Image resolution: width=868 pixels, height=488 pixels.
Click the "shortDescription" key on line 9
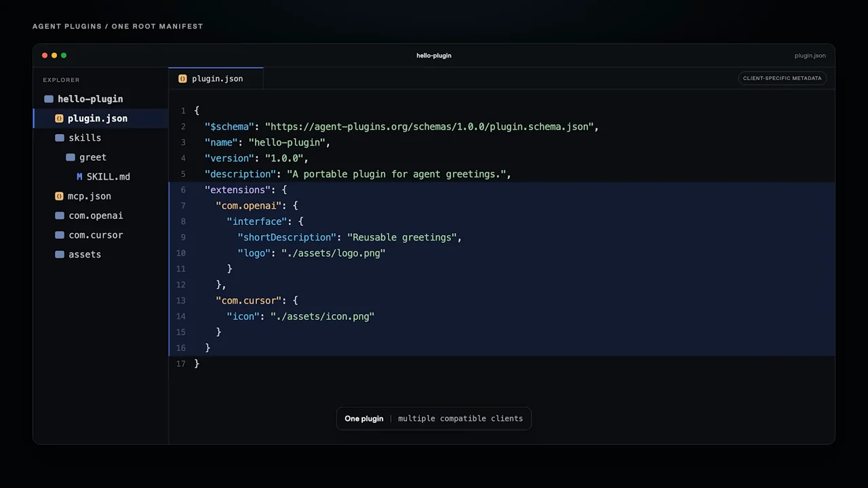pos(286,237)
